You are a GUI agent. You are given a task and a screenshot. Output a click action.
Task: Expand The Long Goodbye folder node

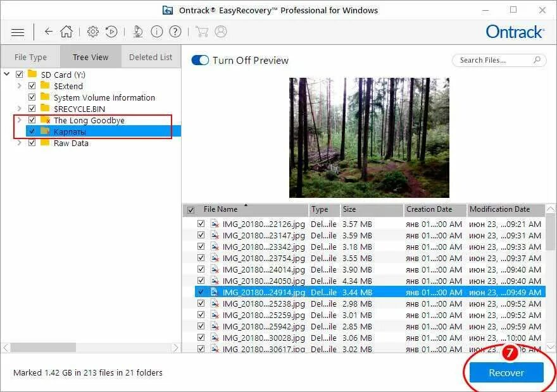click(20, 119)
